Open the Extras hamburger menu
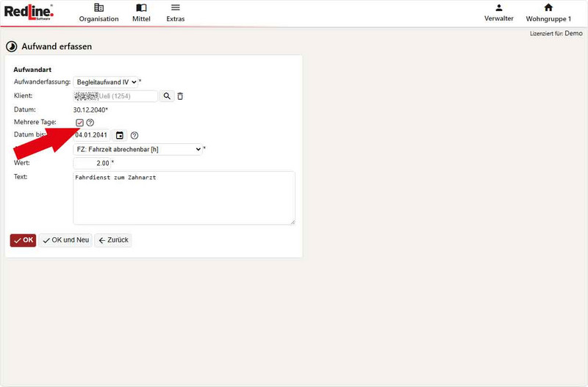The width and height of the screenshot is (588, 387). click(175, 12)
